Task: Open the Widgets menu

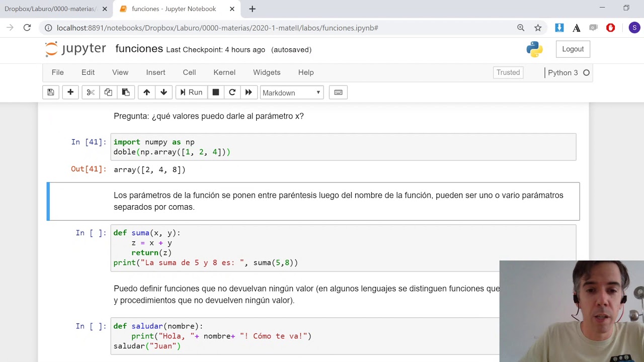Action: (x=267, y=72)
